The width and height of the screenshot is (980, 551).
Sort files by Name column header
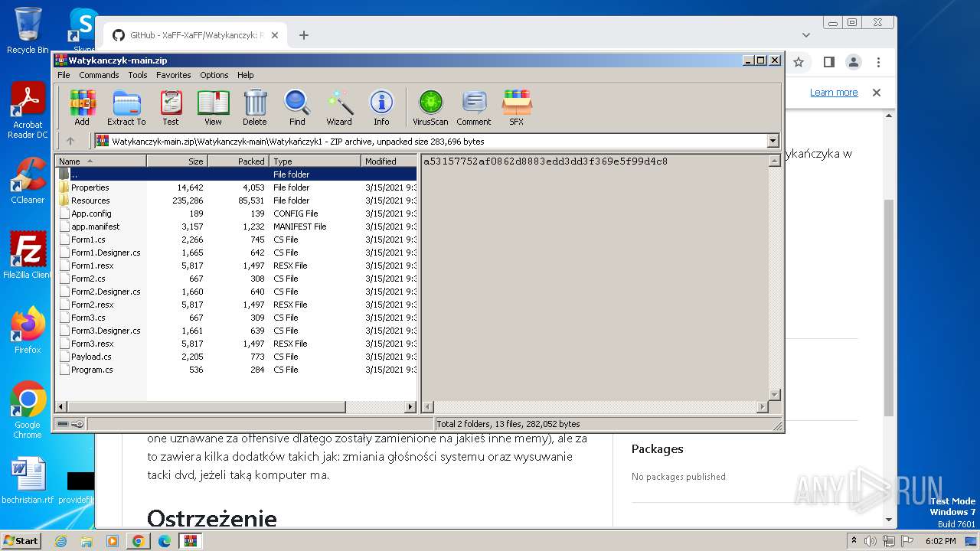[x=100, y=161]
